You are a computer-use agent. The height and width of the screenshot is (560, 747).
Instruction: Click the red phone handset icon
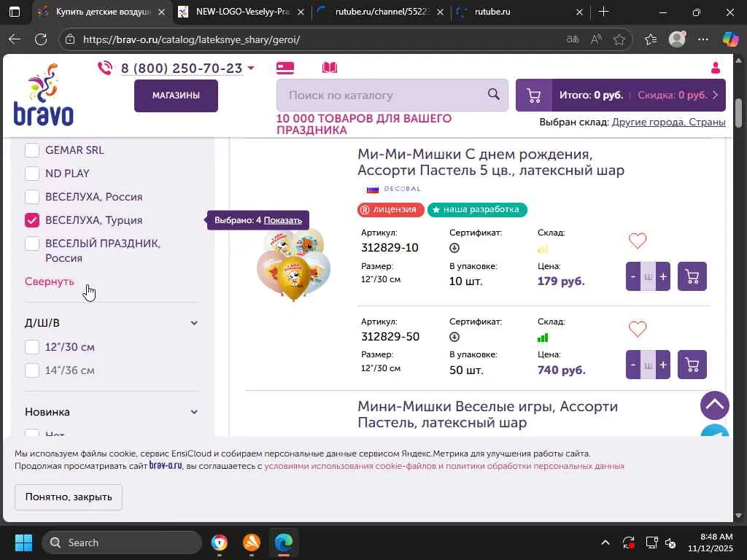pyautogui.click(x=105, y=68)
